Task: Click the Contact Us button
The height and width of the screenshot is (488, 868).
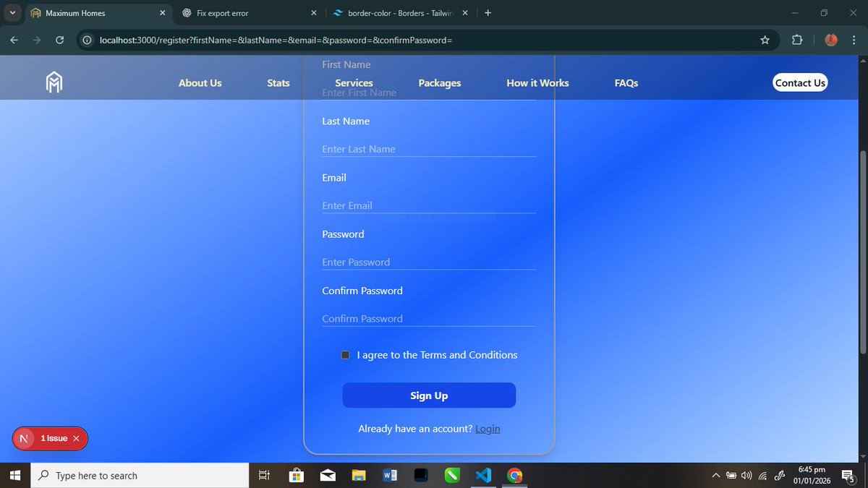Action: (x=800, y=83)
